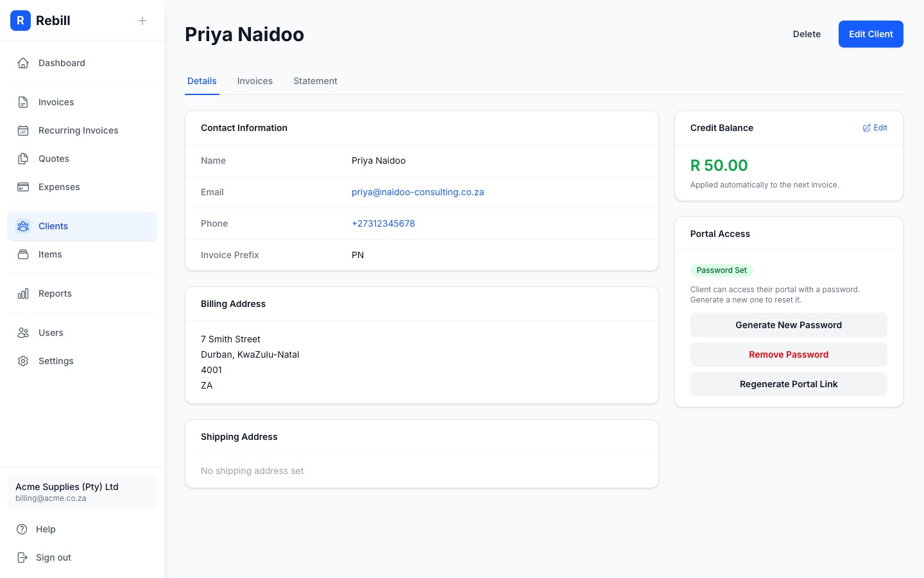Click the Acme Supplies account profile
924x578 pixels.
click(82, 492)
